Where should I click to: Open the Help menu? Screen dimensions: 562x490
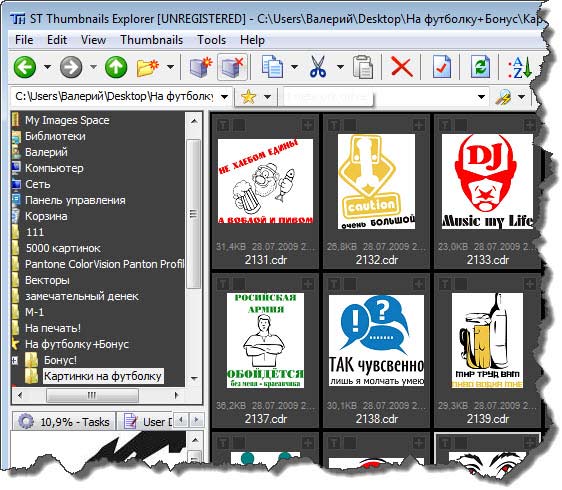[x=252, y=40]
